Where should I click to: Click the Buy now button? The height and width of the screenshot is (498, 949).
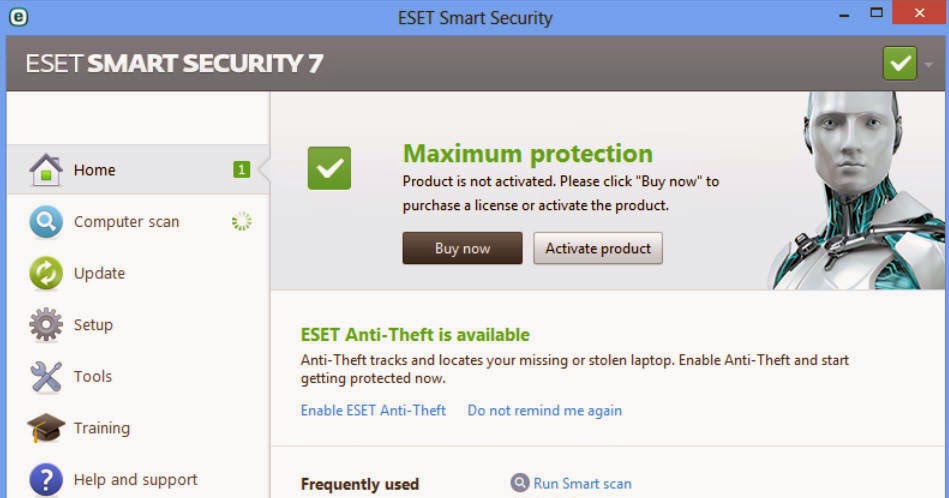(x=462, y=248)
